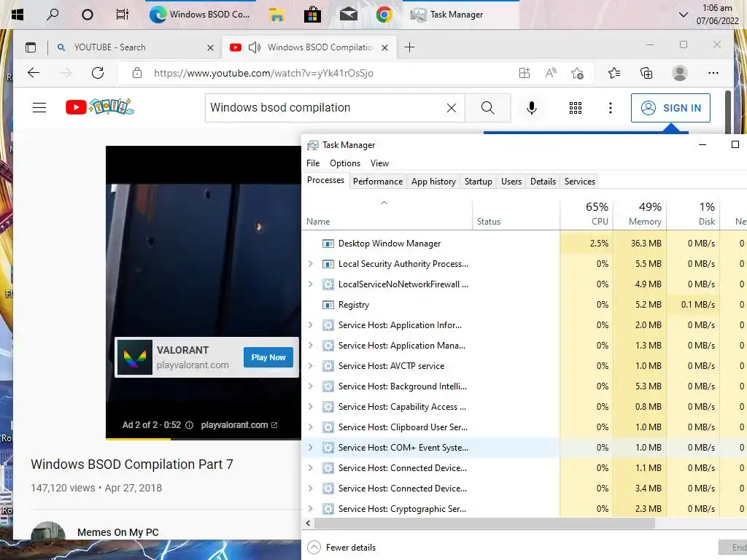Screen dimensions: 747x560
Task: Switch to the Users tab
Action: pos(511,182)
